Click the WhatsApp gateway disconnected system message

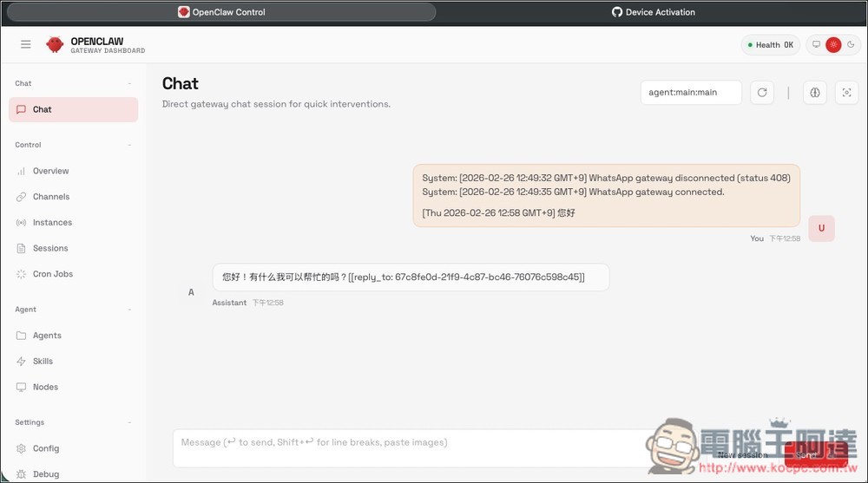[606, 178]
